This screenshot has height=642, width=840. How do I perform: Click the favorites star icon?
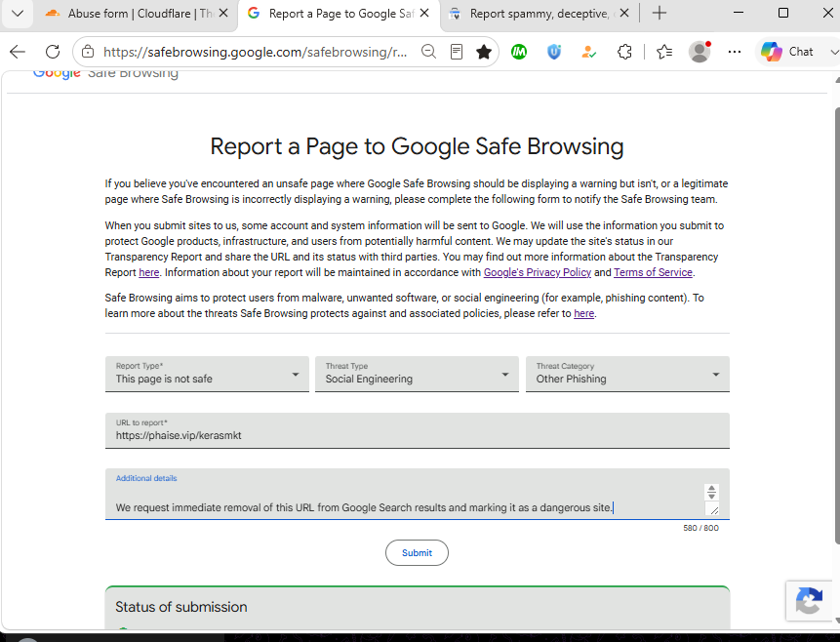[x=484, y=52]
